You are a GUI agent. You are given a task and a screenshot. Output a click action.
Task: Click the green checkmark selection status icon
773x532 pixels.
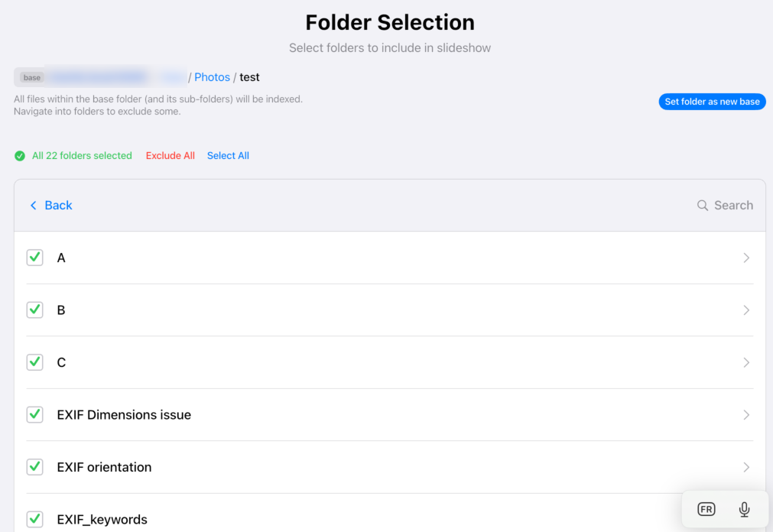click(20, 155)
